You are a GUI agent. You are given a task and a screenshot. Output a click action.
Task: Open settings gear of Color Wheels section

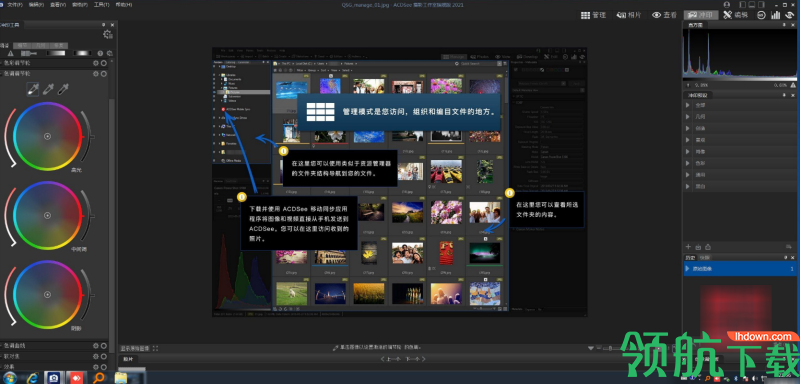[95, 63]
